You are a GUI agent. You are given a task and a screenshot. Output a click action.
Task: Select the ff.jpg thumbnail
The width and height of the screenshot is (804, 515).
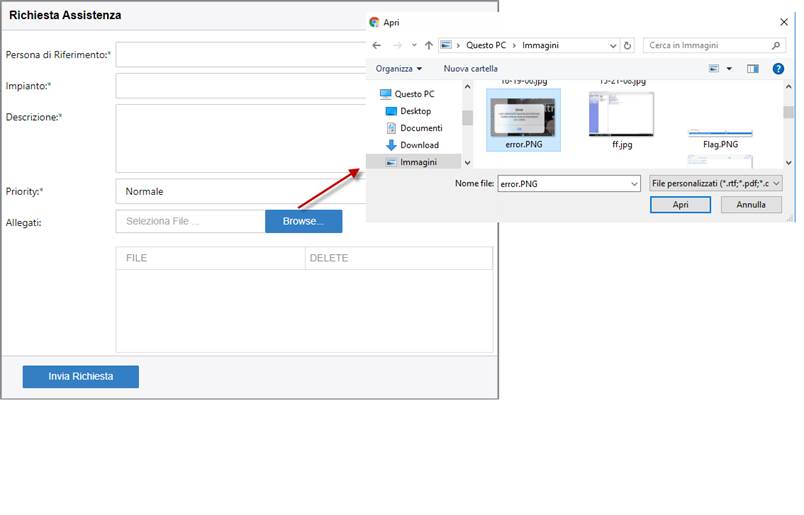(621, 120)
